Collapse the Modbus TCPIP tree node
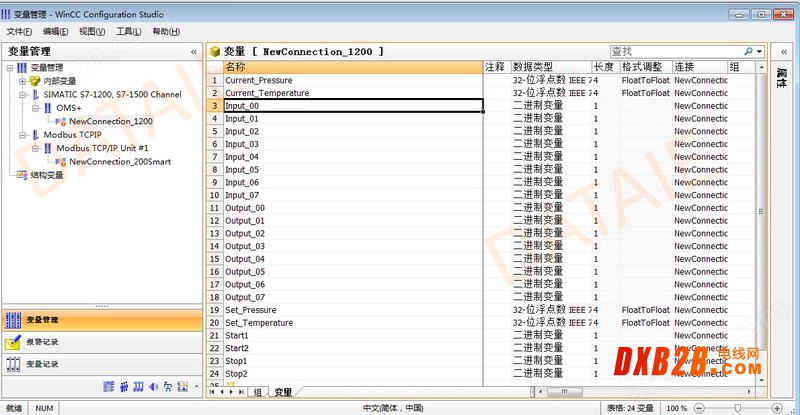The image size is (800, 415). pos(22,135)
